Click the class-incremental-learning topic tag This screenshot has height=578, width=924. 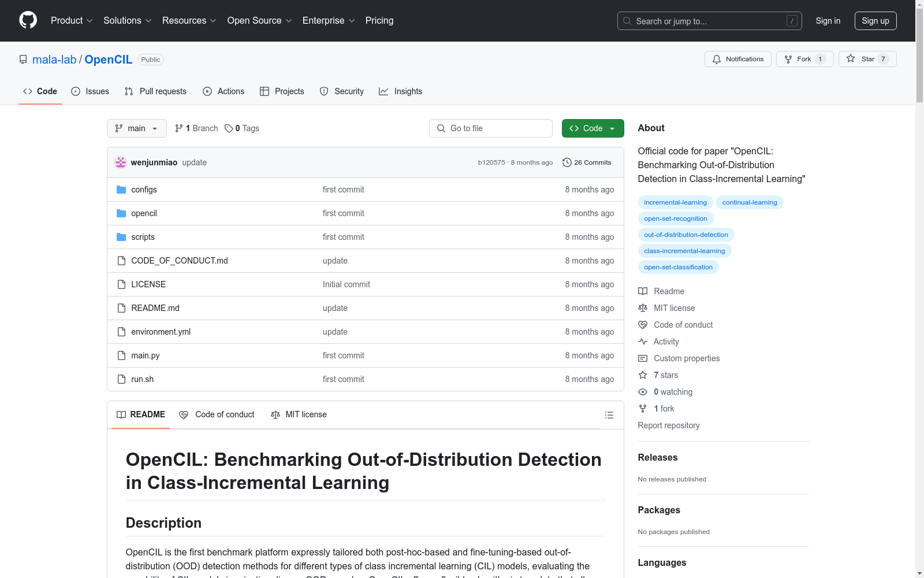(684, 251)
